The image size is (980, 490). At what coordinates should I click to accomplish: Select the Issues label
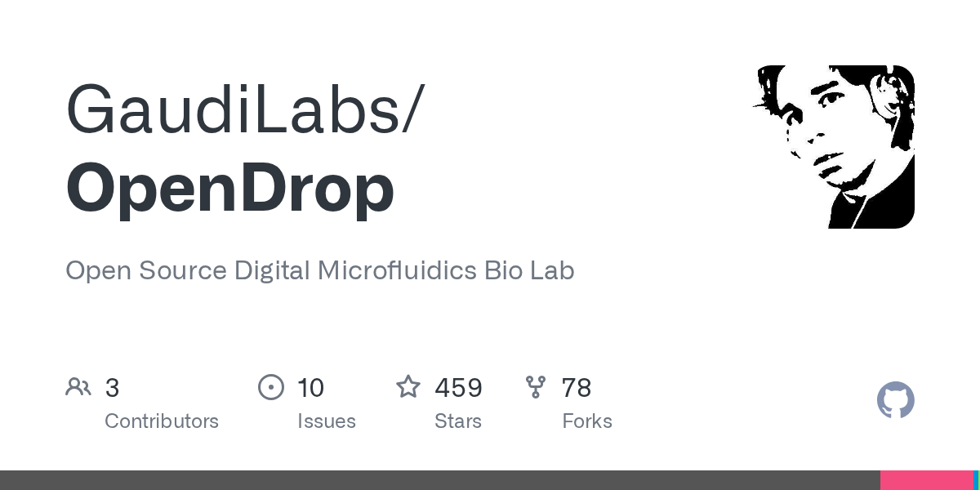click(x=327, y=421)
